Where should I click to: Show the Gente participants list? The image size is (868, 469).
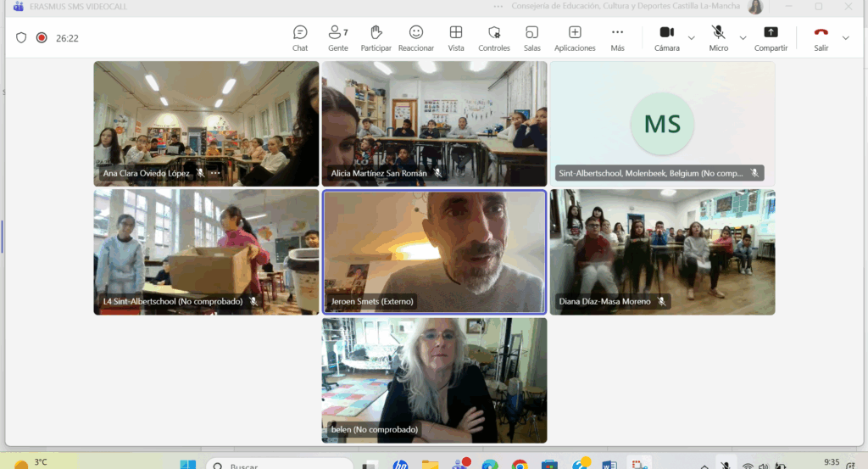[337, 37]
